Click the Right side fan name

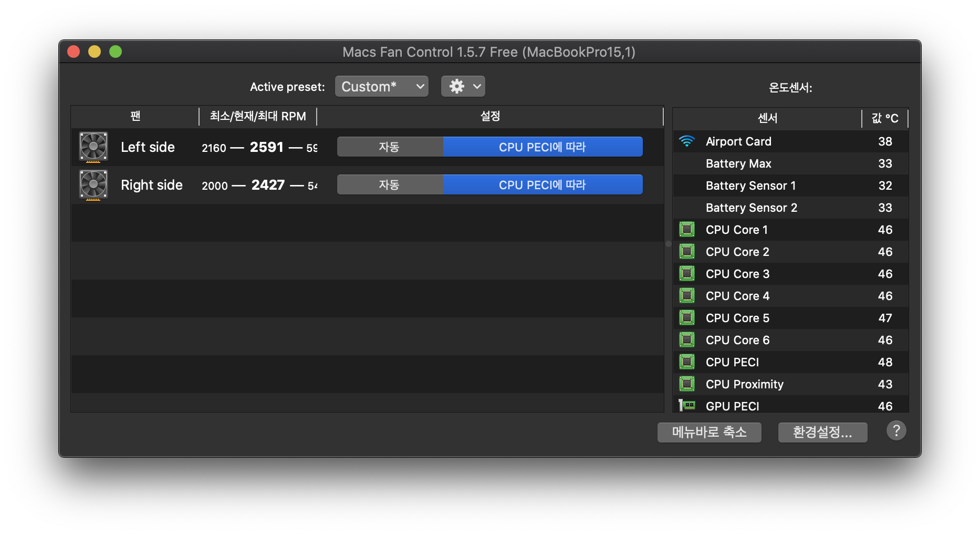tap(152, 185)
